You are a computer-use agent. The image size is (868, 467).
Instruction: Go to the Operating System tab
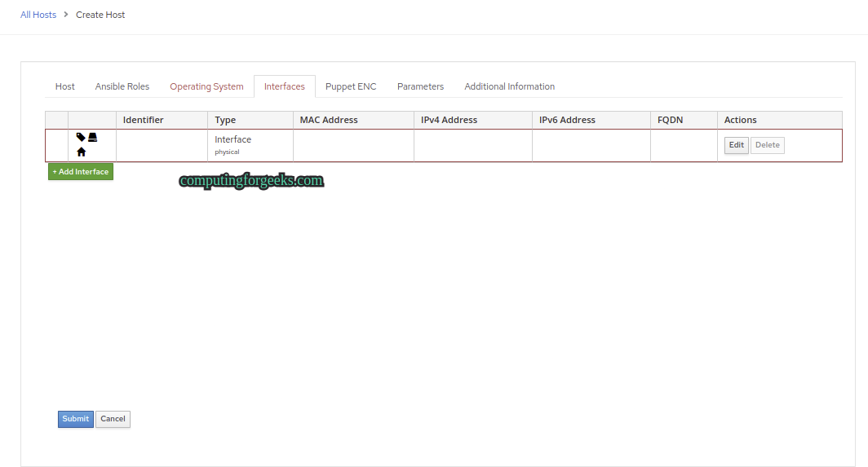206,86
